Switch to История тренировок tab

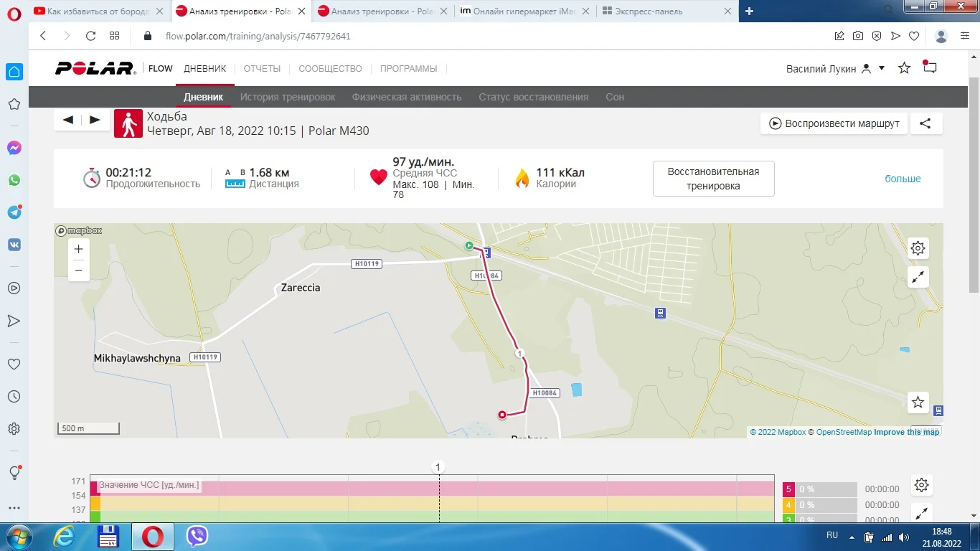click(288, 97)
